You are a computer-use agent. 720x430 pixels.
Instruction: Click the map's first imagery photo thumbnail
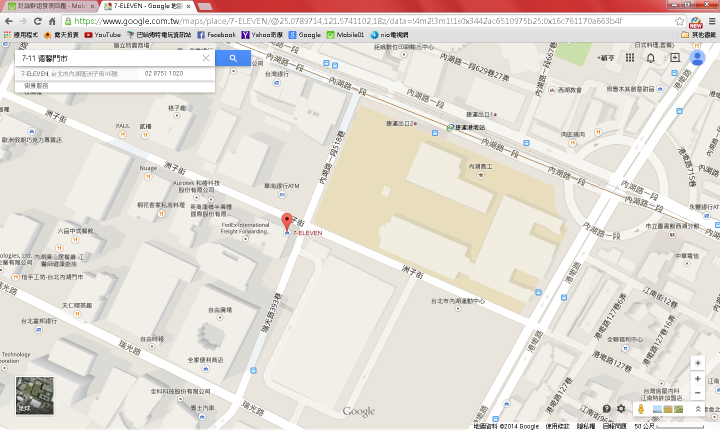click(x=658, y=409)
